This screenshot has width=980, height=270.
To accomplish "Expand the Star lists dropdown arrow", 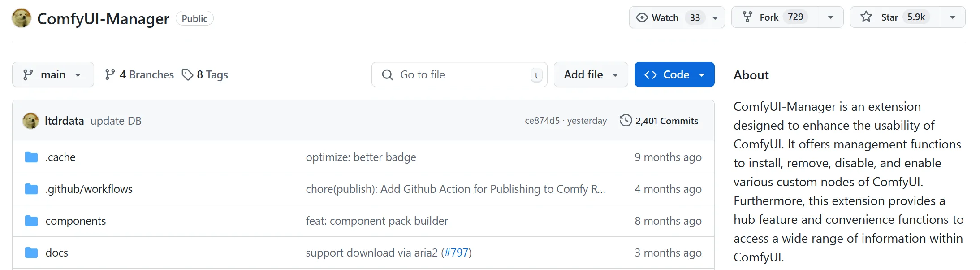I will [952, 17].
